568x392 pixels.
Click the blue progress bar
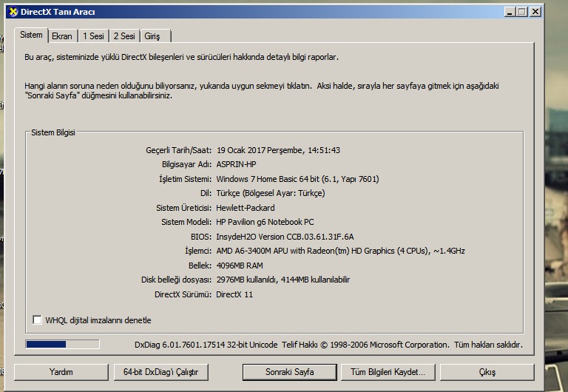(62, 344)
